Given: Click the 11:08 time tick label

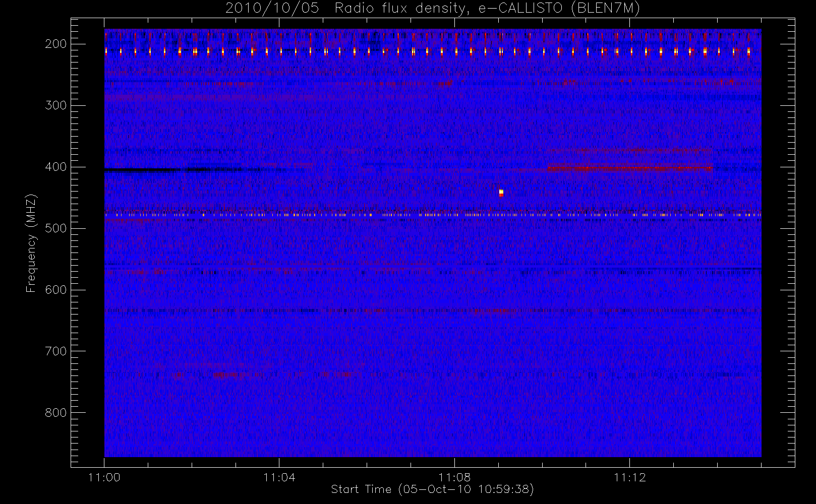Looking at the screenshot, I should (x=454, y=477).
